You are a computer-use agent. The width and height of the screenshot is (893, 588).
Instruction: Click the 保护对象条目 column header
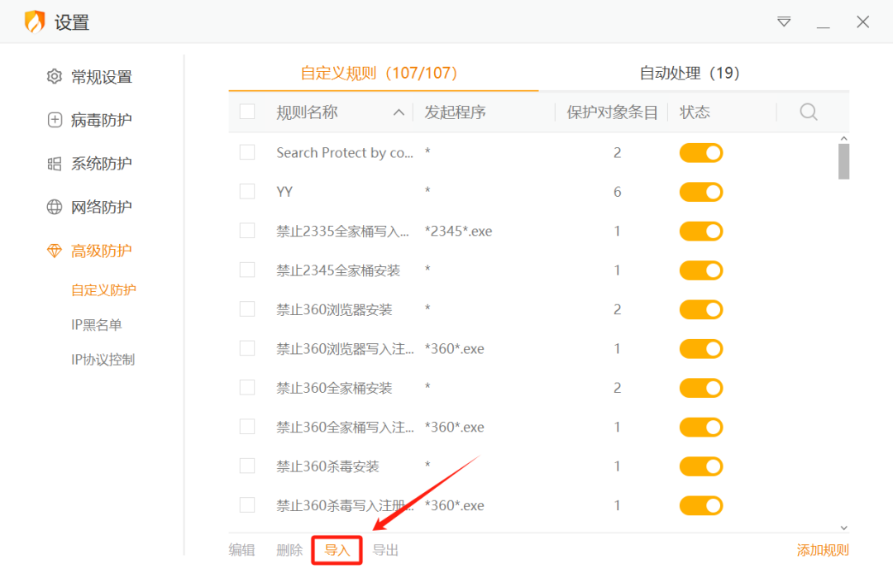point(612,112)
